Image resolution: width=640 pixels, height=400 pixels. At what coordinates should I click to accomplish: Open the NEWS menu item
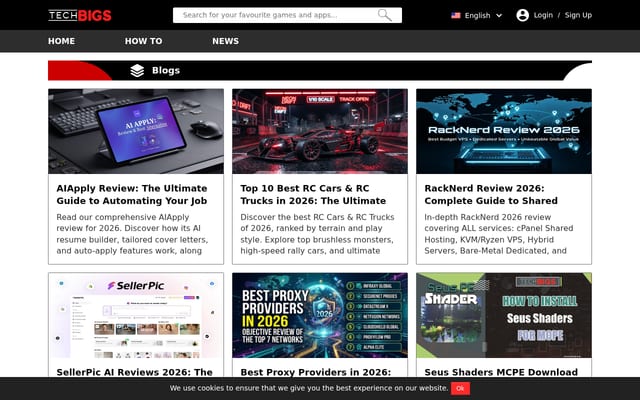click(225, 41)
